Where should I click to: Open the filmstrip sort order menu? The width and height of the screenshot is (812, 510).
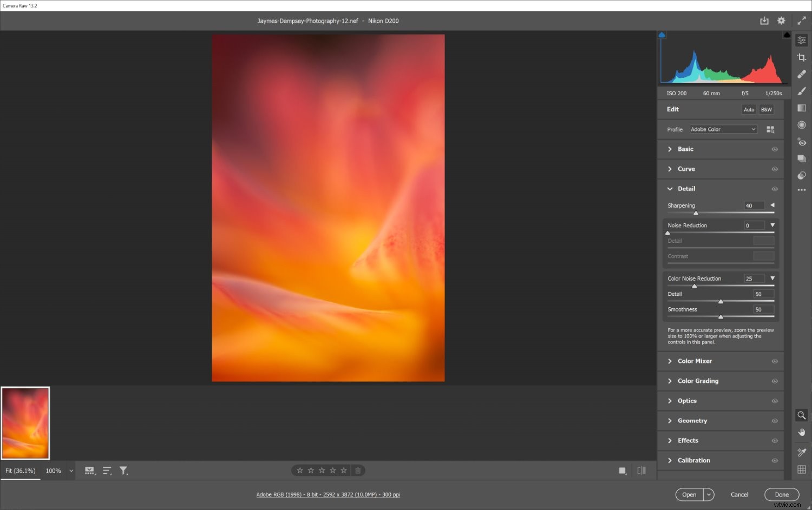click(x=107, y=471)
